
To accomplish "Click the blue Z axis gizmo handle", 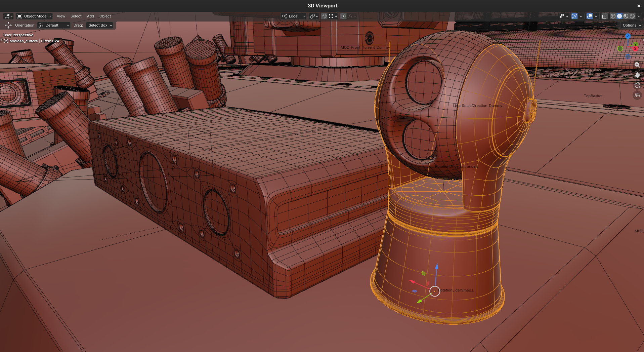I will [x=628, y=36].
